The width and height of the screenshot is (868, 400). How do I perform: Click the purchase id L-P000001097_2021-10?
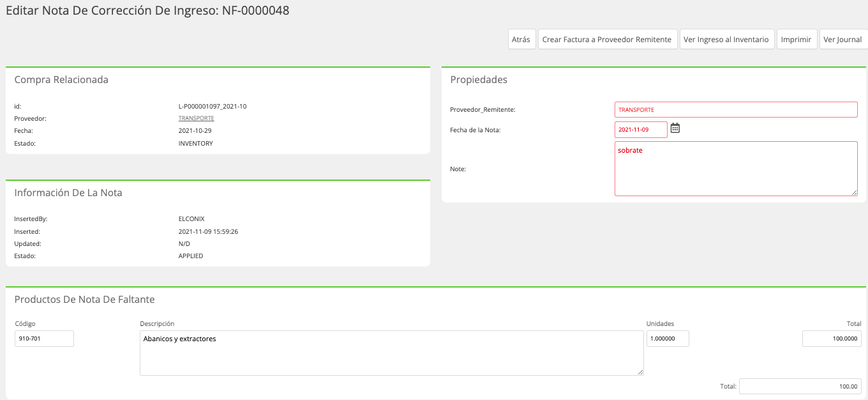tap(213, 106)
